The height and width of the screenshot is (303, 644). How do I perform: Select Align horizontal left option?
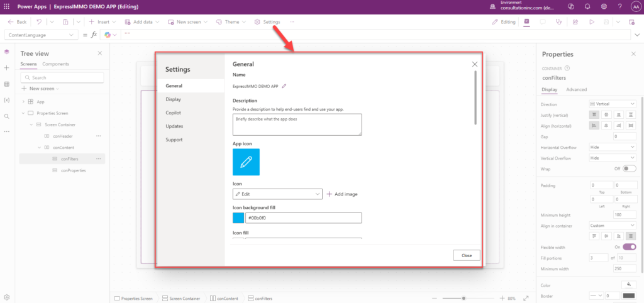[594, 126]
